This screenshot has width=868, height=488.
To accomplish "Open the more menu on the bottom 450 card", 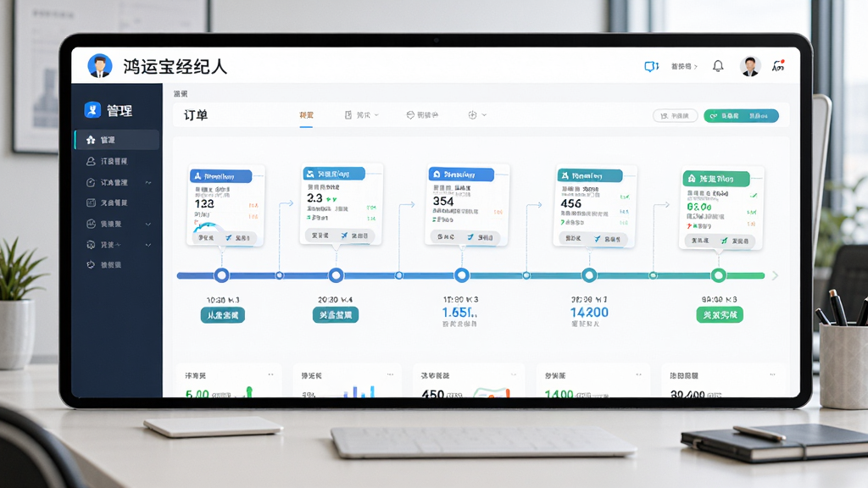I will coord(513,374).
